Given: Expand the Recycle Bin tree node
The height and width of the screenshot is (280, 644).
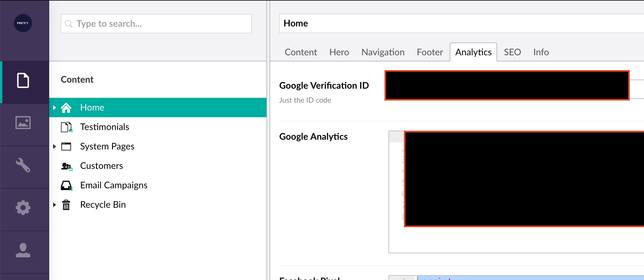Looking at the screenshot, I should coord(55,205).
